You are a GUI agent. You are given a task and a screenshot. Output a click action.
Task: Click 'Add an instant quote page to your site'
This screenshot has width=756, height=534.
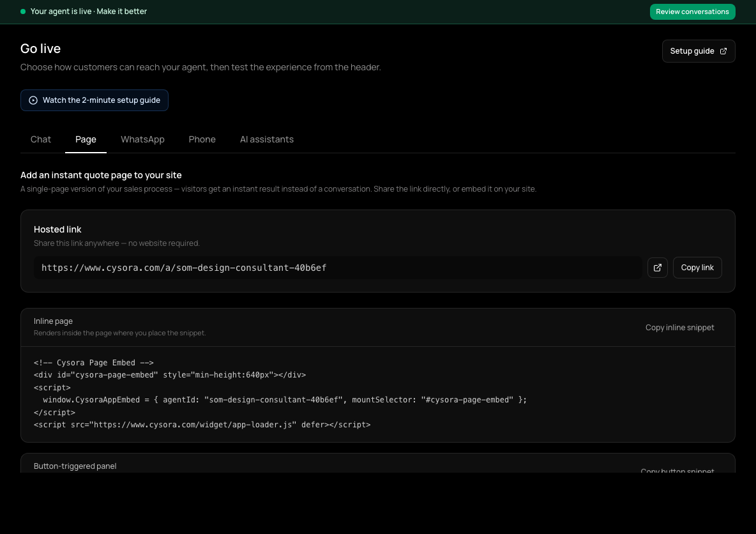click(101, 175)
